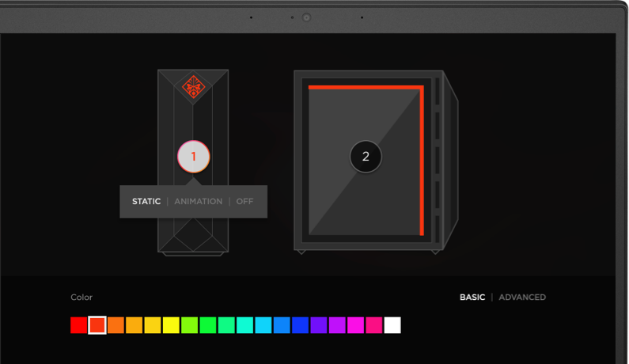
Task: Open the BASIC color palette tab
Action: (x=472, y=298)
